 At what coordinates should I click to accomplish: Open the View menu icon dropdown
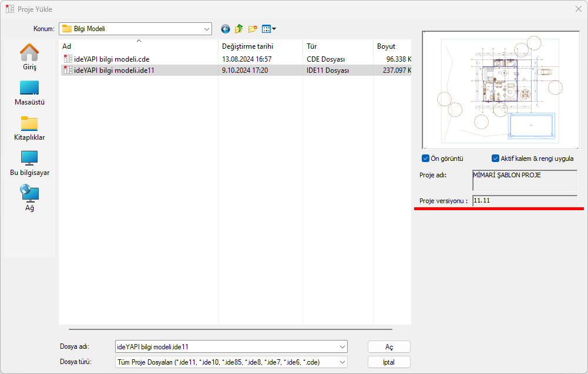[x=269, y=29]
